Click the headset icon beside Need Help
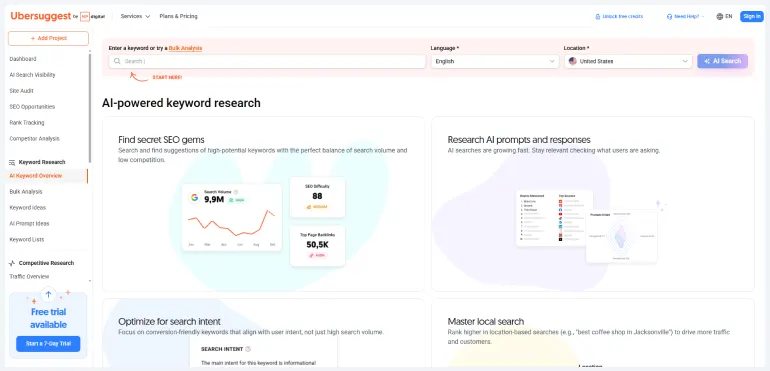The image size is (770, 371). (669, 16)
